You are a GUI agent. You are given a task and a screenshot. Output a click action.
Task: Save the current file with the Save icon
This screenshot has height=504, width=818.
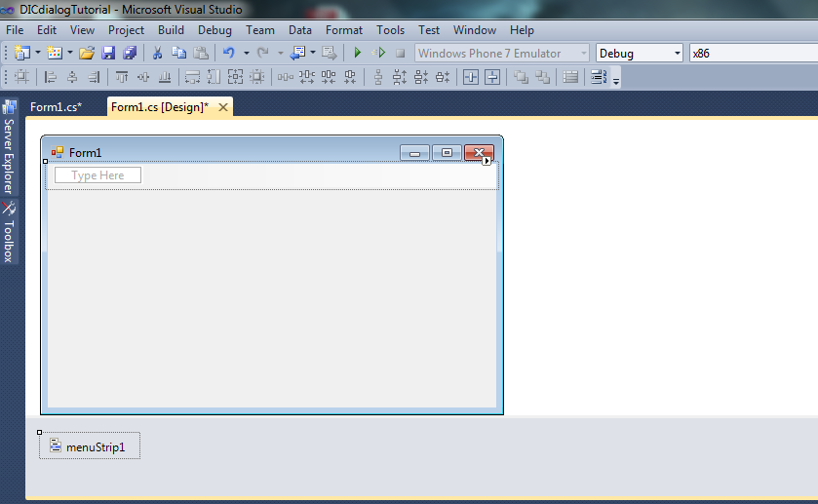point(108,53)
